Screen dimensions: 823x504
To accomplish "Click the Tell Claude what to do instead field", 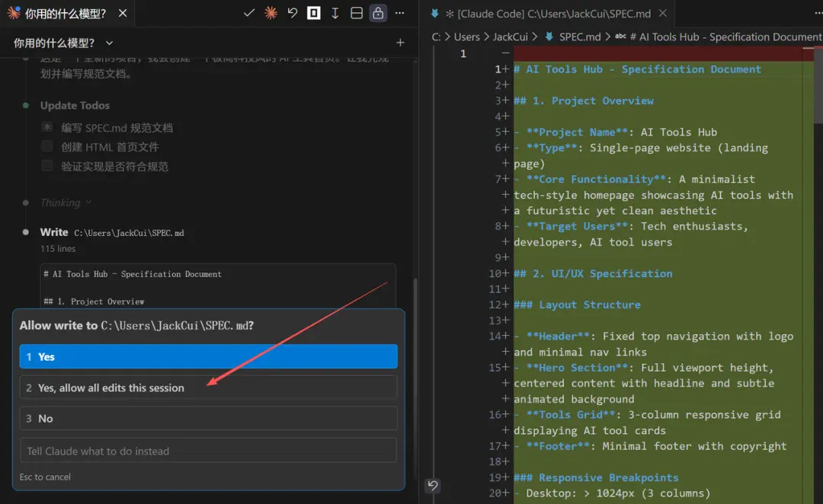I will [x=208, y=451].
